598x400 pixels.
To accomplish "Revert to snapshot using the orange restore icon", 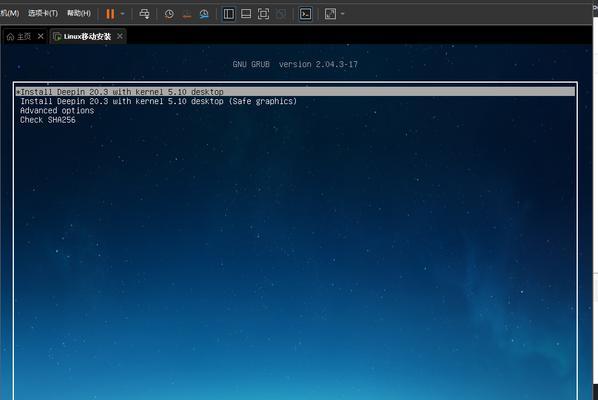I will click(x=187, y=14).
